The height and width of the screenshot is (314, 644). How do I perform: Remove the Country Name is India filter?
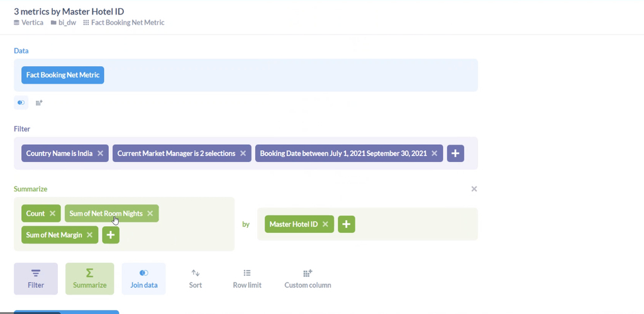point(100,154)
